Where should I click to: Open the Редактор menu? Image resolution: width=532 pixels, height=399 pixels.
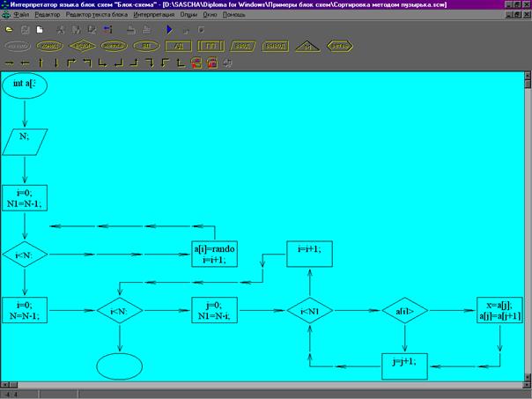(x=51, y=16)
